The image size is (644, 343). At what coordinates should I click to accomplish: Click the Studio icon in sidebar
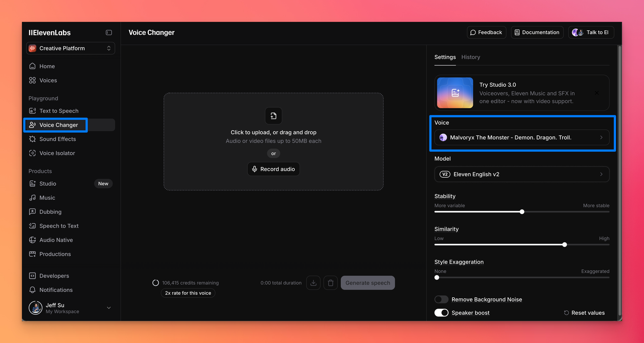32,183
